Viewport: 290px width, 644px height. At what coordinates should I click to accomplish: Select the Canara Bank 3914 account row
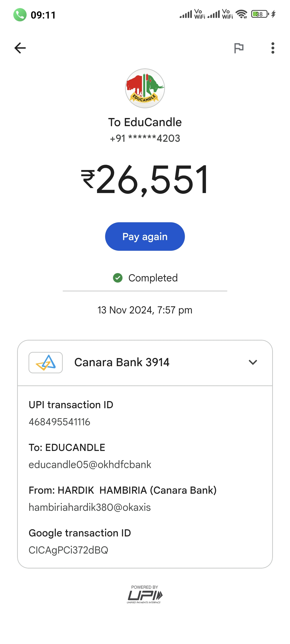pyautogui.click(x=122, y=362)
